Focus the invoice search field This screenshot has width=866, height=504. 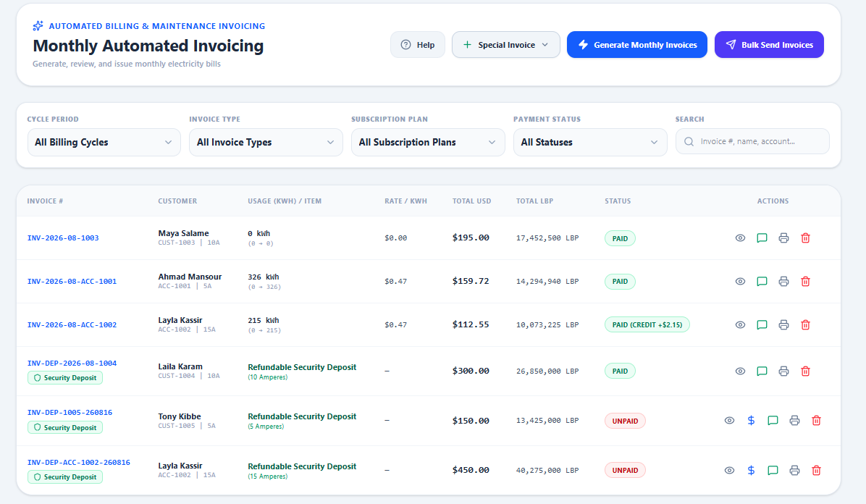pyautogui.click(x=752, y=141)
